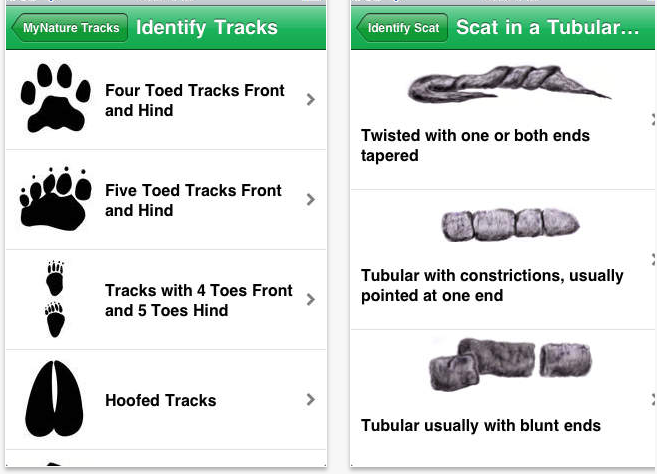657x474 pixels.
Task: Choose the blunt-ended scat illustration
Action: (x=510, y=365)
